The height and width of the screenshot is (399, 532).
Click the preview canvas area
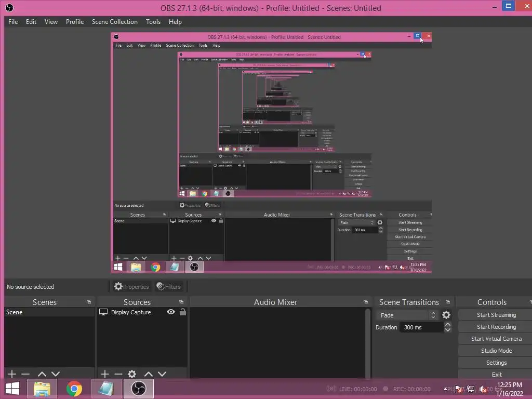271,153
